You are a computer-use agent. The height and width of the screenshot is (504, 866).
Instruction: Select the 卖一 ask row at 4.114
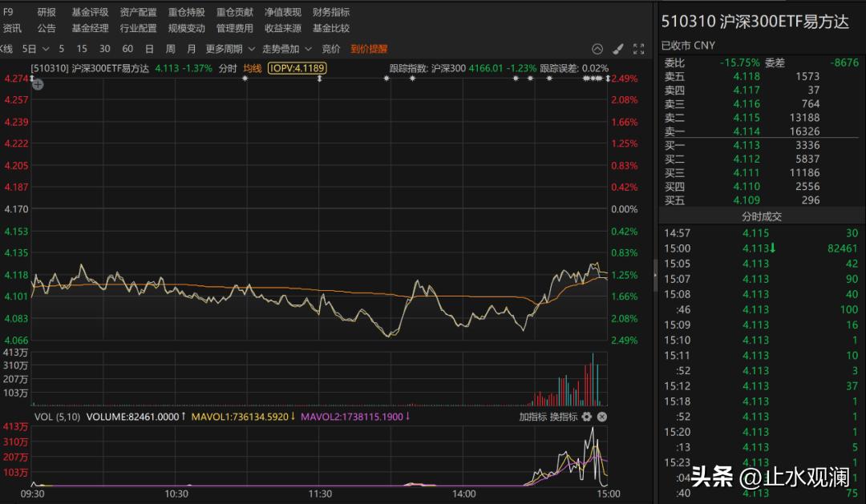click(762, 131)
